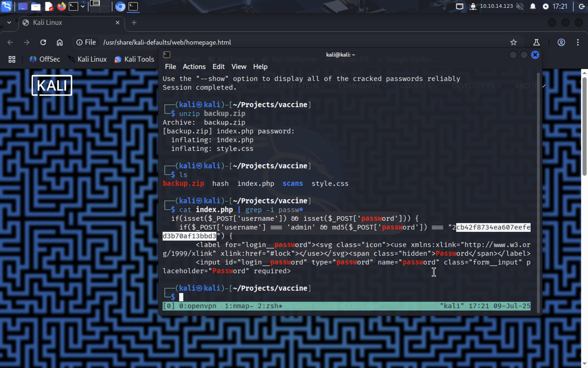Click the "Session completed." line

pos(199,87)
